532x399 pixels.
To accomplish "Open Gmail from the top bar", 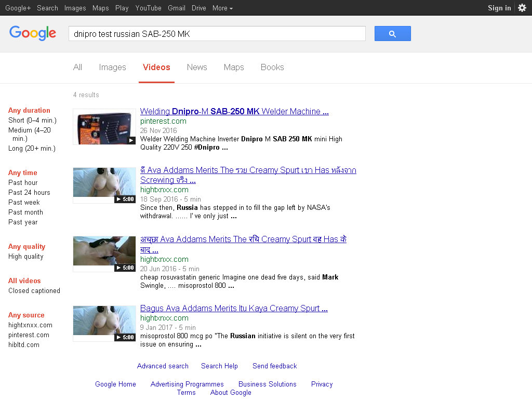I will pos(177,8).
